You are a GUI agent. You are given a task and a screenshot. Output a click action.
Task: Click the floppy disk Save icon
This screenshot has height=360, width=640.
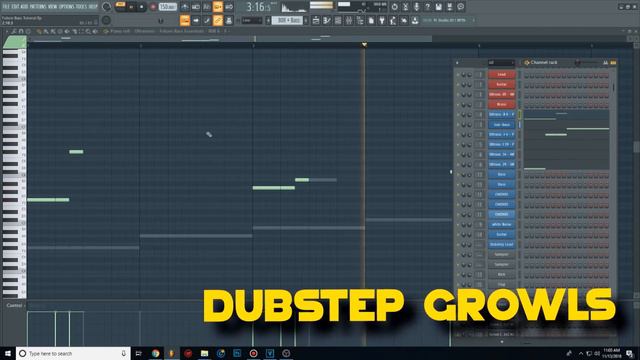pos(438,7)
